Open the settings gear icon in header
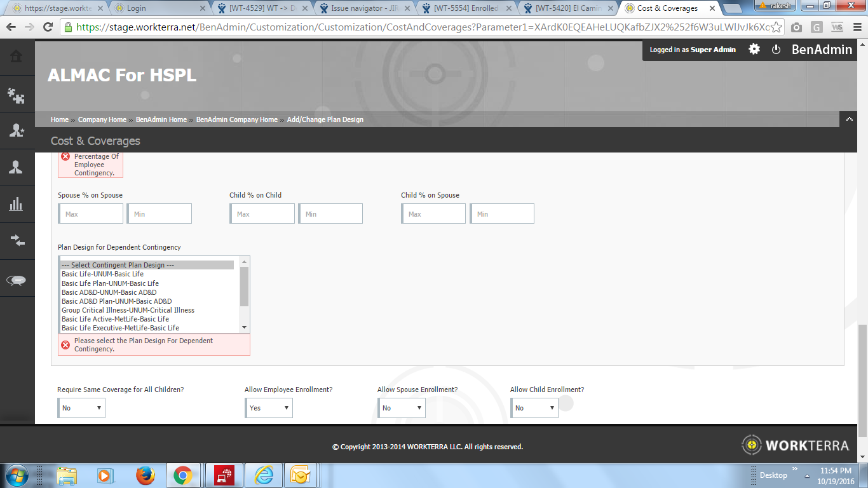This screenshot has width=868, height=488. (754, 50)
